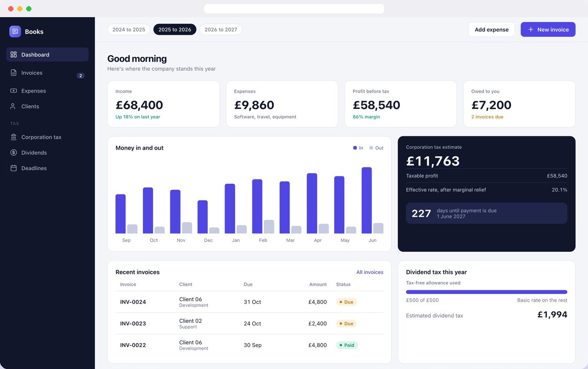Click the purple In legend dot
Image resolution: width=588 pixels, height=369 pixels.
pyautogui.click(x=355, y=148)
